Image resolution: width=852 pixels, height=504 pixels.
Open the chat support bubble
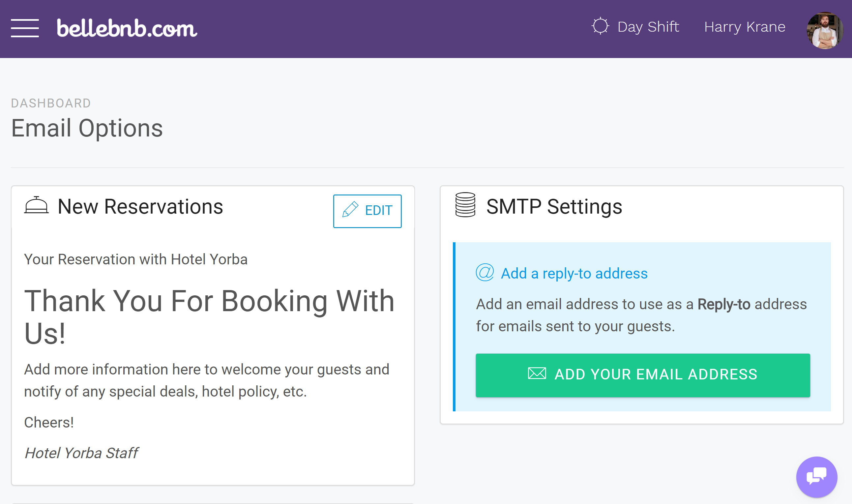coord(817,477)
